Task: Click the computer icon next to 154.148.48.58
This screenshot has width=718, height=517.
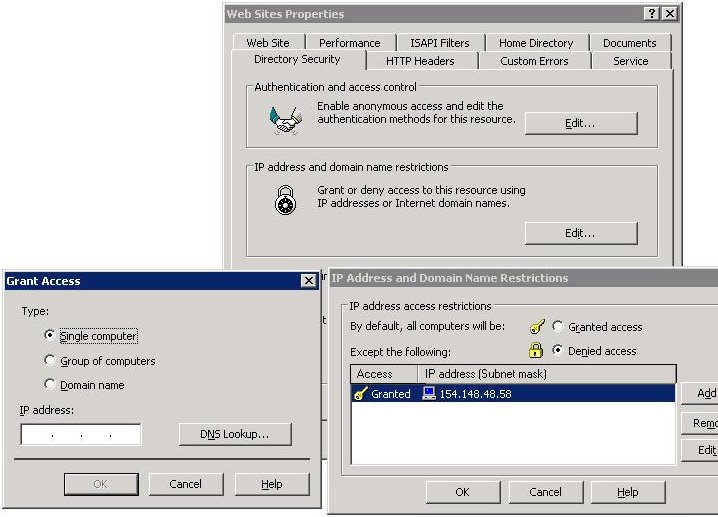Action: pos(429,394)
